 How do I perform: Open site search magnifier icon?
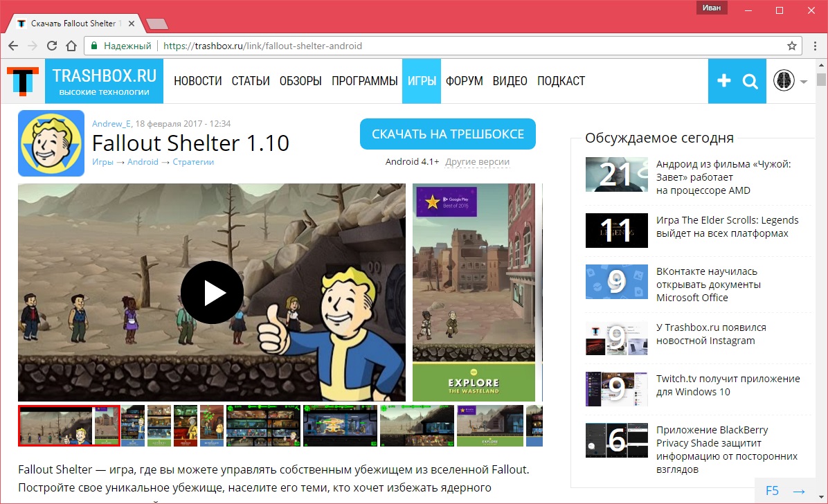[x=750, y=82]
